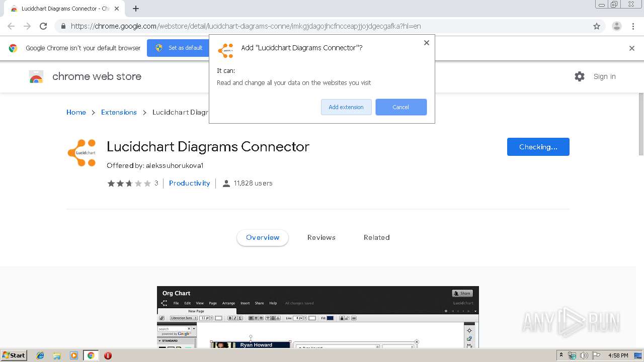644x362 pixels.
Task: Close the Add extension popup
Action: (427, 43)
